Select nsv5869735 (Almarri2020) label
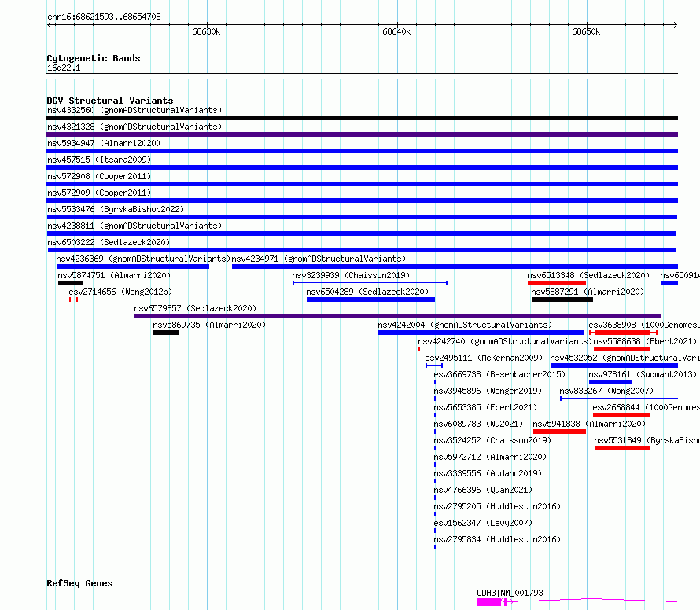This screenshot has height=610, width=700. [x=209, y=325]
